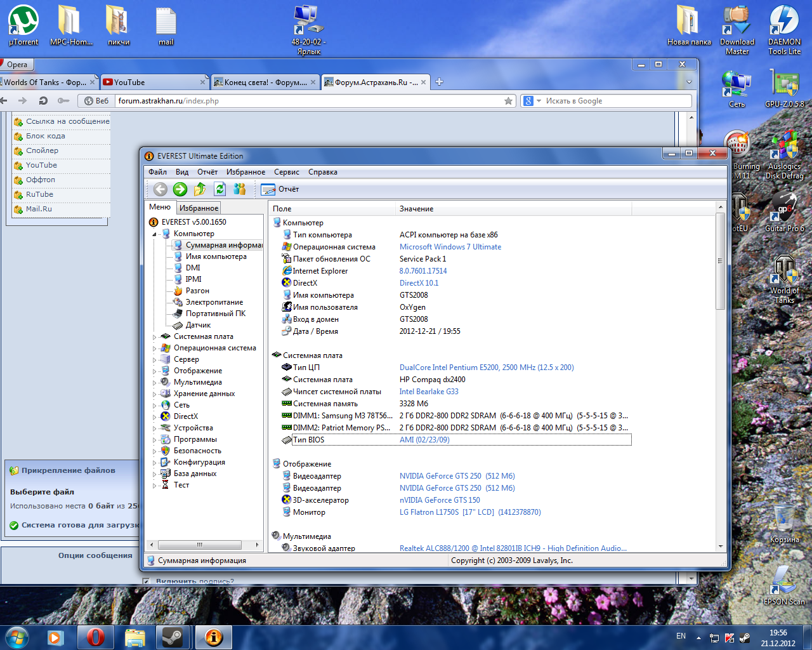Viewport: 812px width, 650px height.
Task: Open Microsoft Windows 7 Ultimate link
Action: tap(450, 247)
